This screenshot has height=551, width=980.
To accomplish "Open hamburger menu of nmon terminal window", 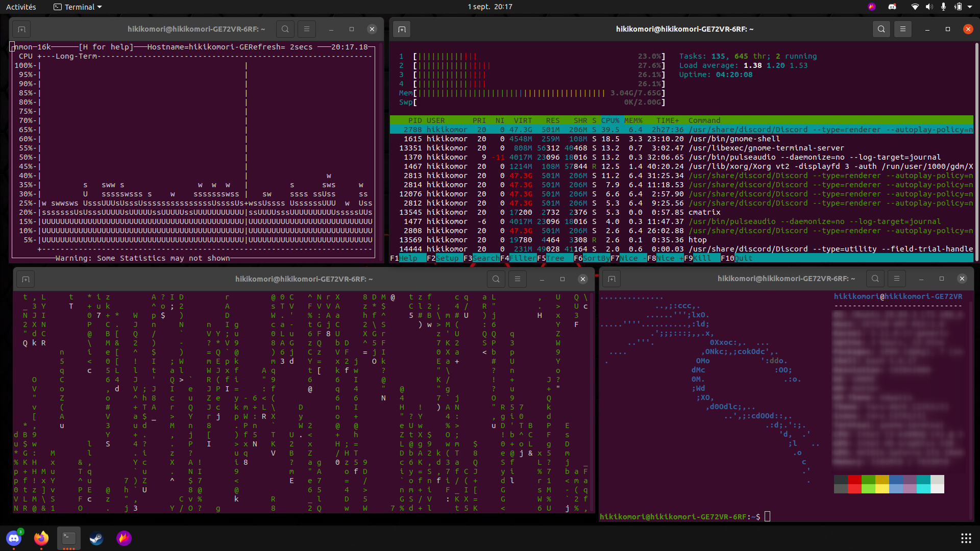I will pyautogui.click(x=306, y=29).
